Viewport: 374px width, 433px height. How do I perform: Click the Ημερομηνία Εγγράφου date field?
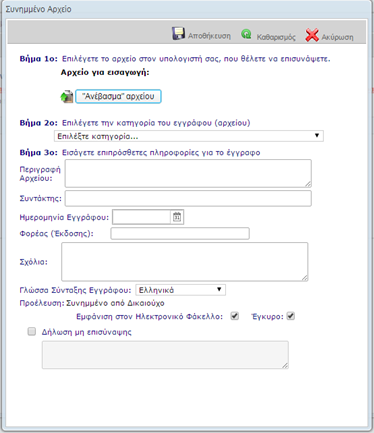pyautogui.click(x=142, y=217)
